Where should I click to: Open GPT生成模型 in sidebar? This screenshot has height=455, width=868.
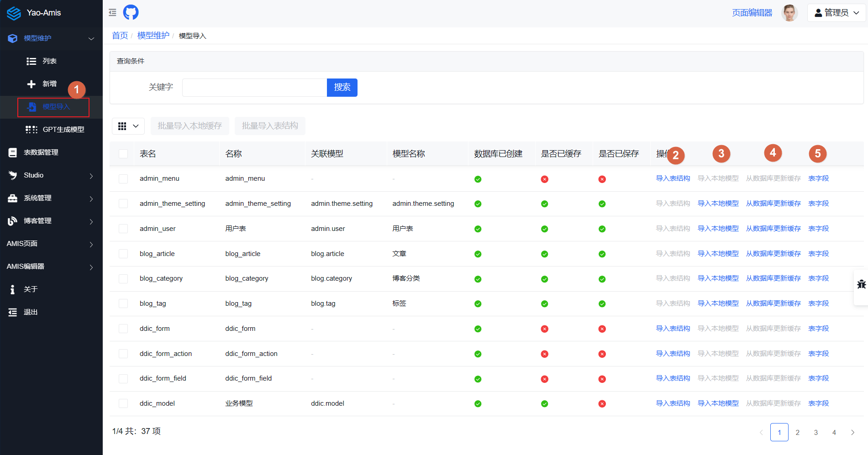[x=63, y=130]
